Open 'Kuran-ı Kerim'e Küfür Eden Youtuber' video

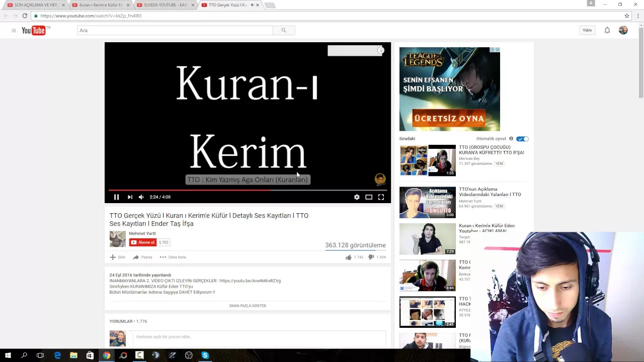pos(487,228)
